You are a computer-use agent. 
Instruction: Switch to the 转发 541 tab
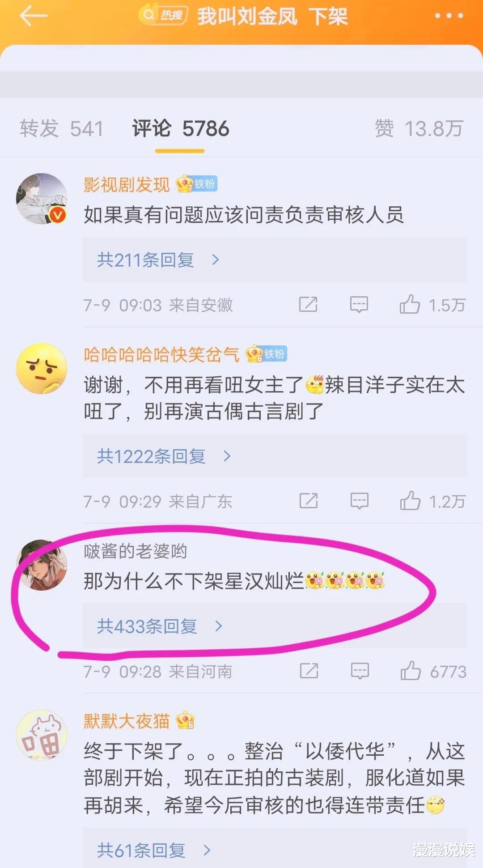click(62, 129)
